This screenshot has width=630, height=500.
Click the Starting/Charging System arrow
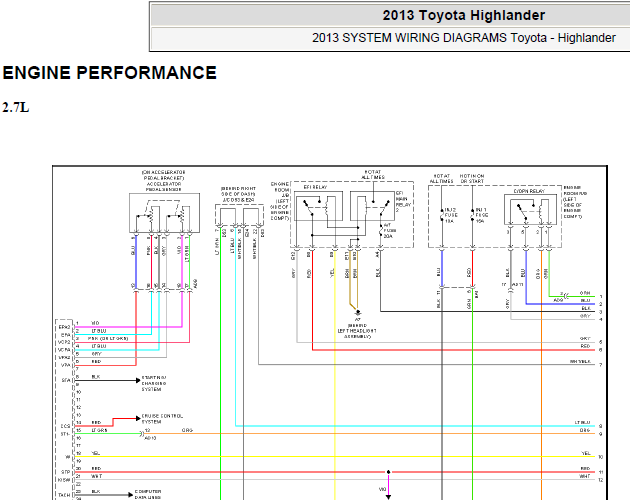[137, 380]
